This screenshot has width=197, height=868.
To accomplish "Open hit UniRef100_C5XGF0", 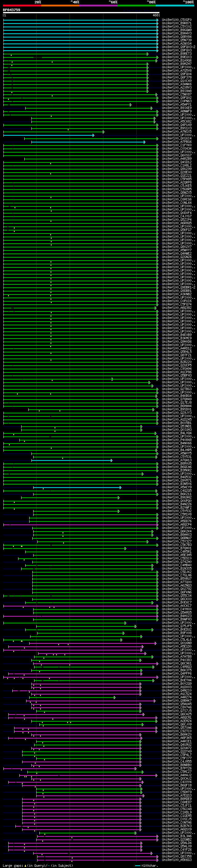I will coord(177,20).
